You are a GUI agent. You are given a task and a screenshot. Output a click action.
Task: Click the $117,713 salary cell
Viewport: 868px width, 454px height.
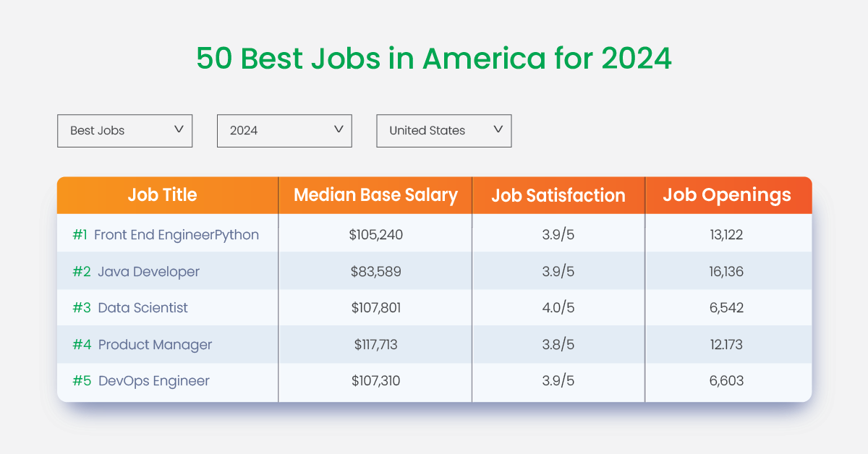click(375, 344)
